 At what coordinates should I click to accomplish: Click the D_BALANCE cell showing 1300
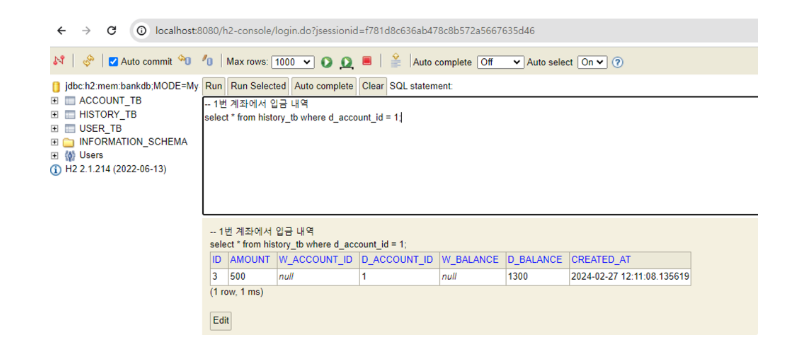(537, 277)
